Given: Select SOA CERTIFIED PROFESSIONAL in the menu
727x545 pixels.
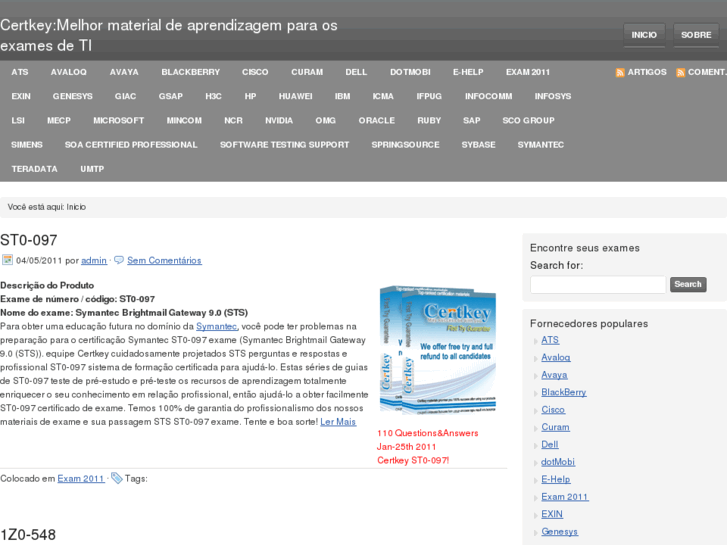Looking at the screenshot, I should (131, 145).
